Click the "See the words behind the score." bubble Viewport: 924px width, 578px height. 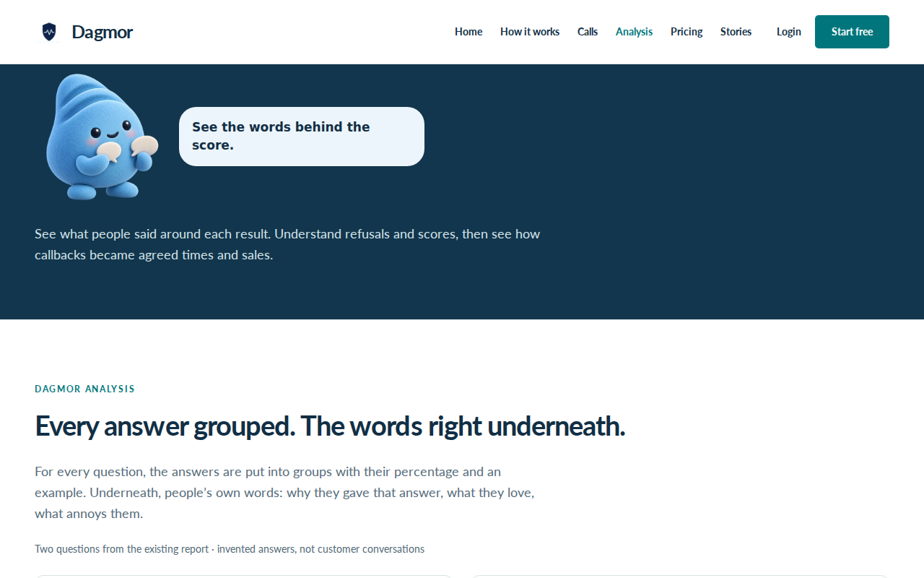pyautogui.click(x=302, y=137)
